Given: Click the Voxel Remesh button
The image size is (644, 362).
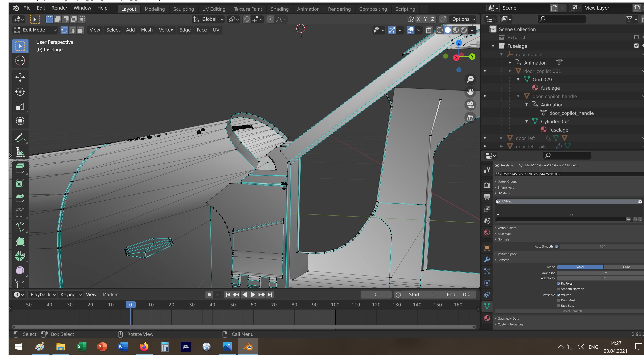Looking at the screenshot, I should pyautogui.click(x=572, y=311).
